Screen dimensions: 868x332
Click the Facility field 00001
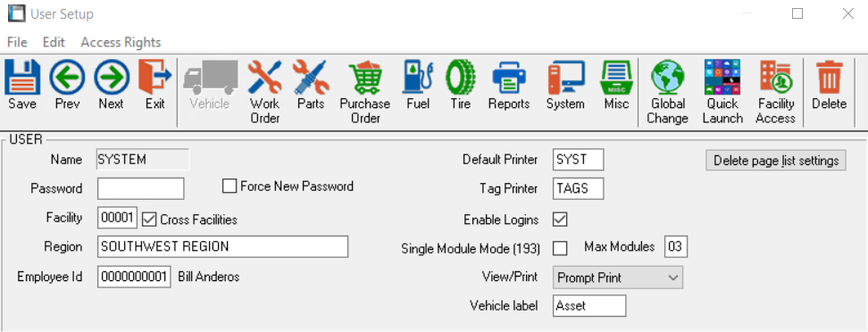coord(117,218)
